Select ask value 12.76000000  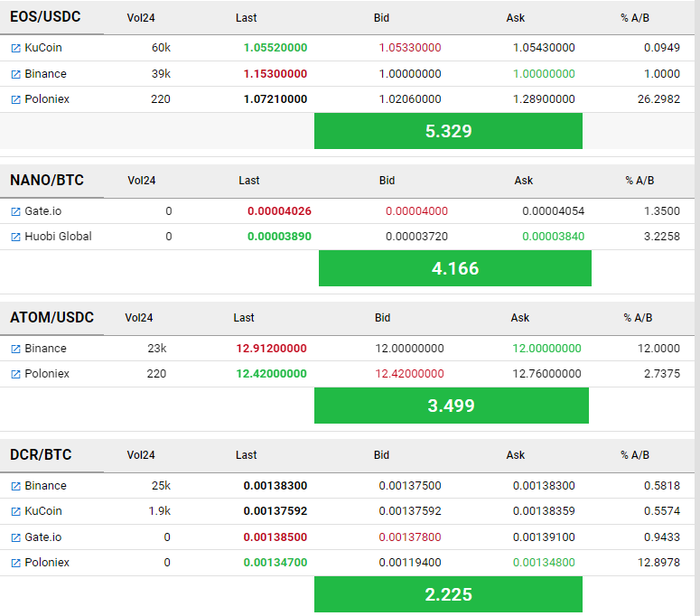[x=546, y=374]
